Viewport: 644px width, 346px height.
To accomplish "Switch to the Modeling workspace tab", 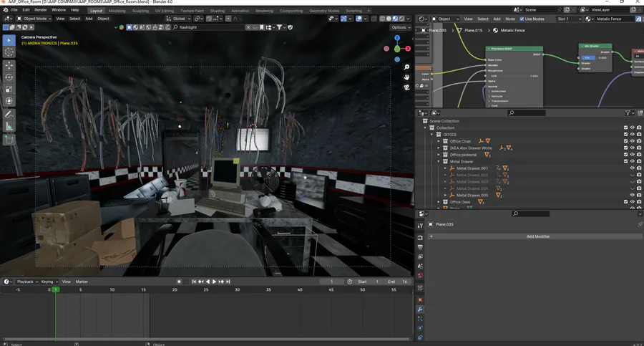I will pos(117,11).
